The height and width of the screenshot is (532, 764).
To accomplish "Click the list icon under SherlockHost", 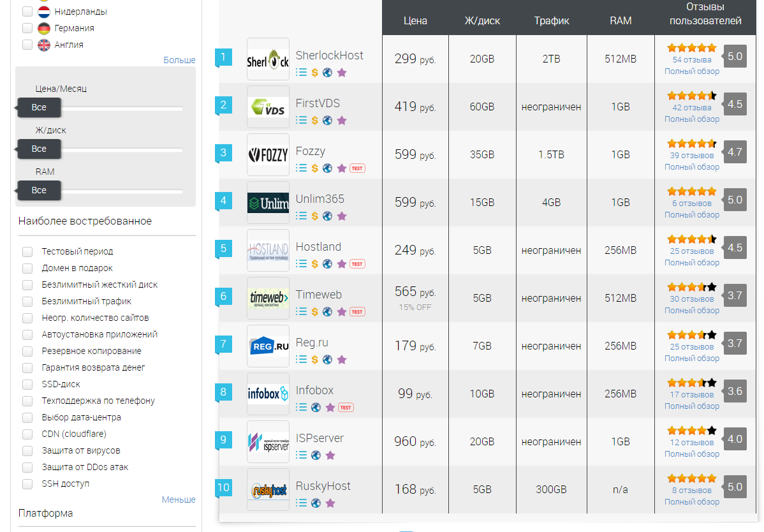I will click(301, 72).
